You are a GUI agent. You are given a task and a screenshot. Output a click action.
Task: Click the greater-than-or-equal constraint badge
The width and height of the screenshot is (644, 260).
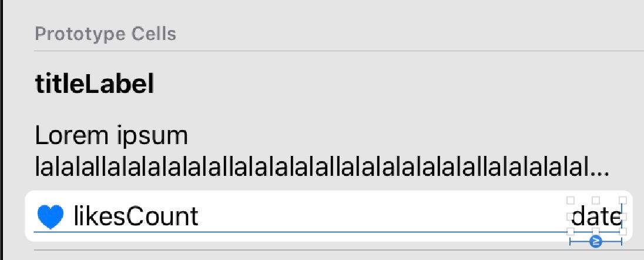click(x=596, y=242)
